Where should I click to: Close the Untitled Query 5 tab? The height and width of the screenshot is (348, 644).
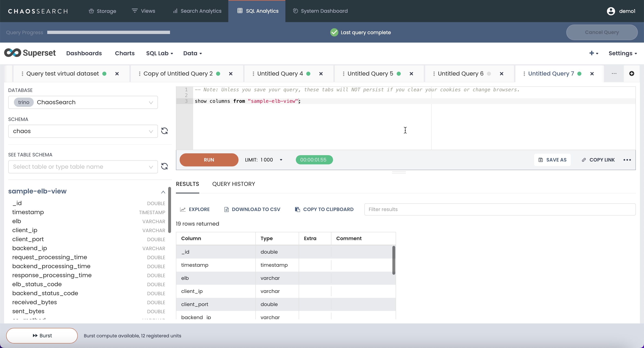411,73
